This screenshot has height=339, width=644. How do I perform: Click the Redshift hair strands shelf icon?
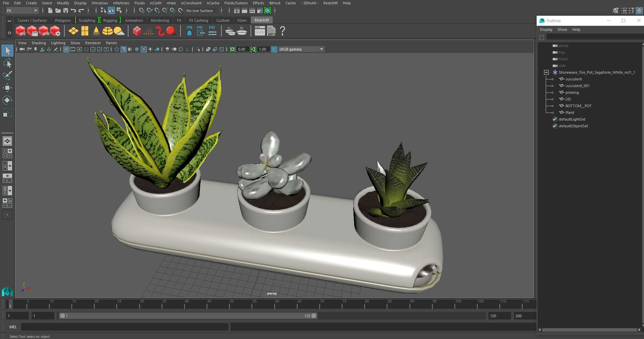point(149,31)
